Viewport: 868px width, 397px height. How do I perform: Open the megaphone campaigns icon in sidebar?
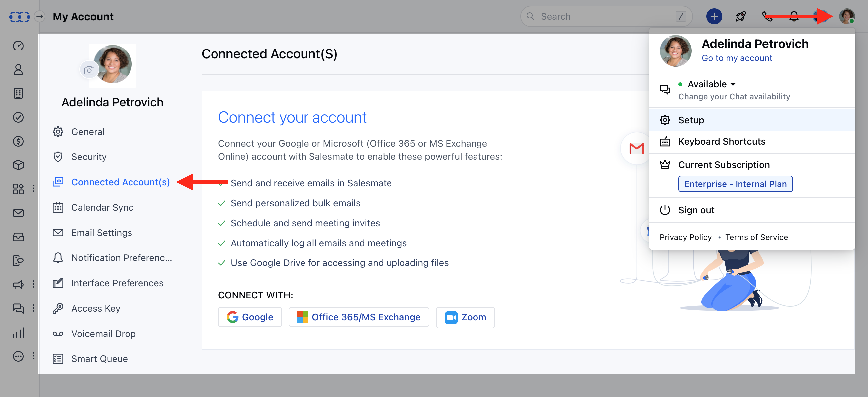18,285
